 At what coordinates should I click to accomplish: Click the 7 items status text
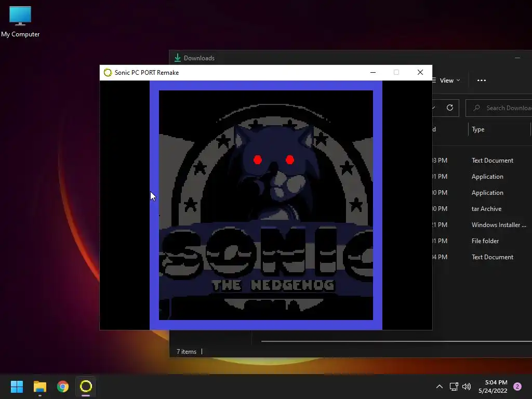coord(187,352)
